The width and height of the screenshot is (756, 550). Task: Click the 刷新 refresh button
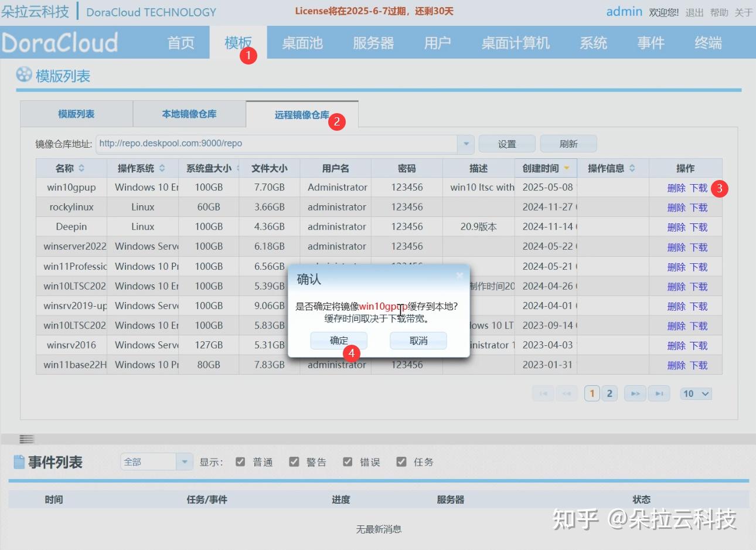click(x=568, y=143)
